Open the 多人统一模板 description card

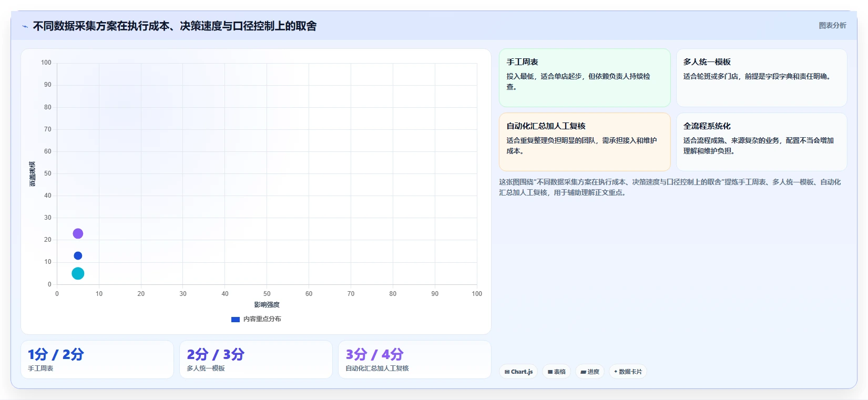(761, 78)
